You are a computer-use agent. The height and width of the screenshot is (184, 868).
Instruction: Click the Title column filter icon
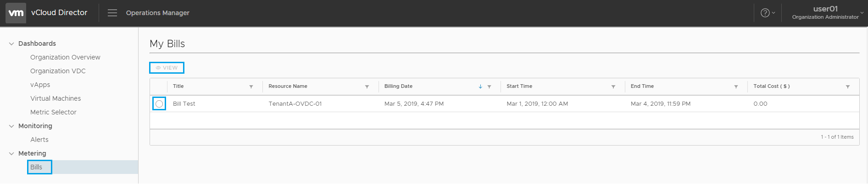pos(251,87)
